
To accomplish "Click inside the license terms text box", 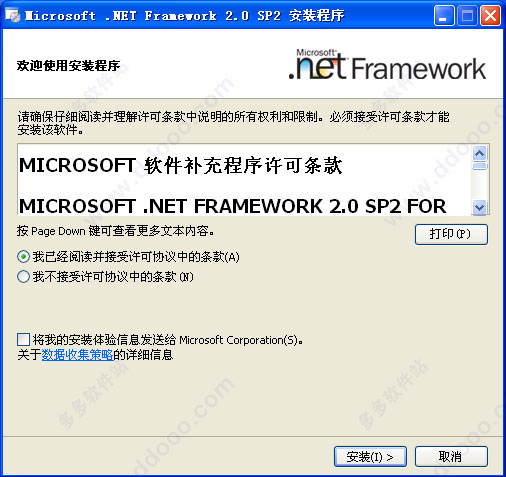I will point(245,180).
